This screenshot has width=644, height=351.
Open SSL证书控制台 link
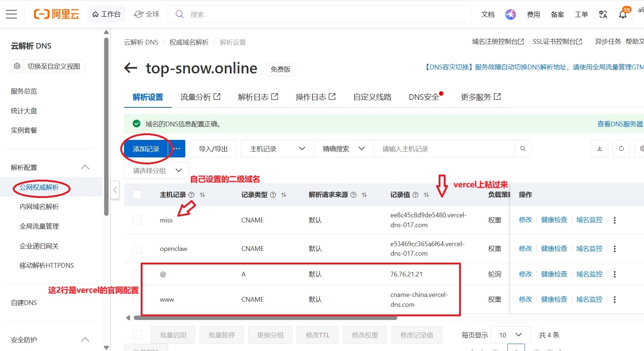[557, 42]
